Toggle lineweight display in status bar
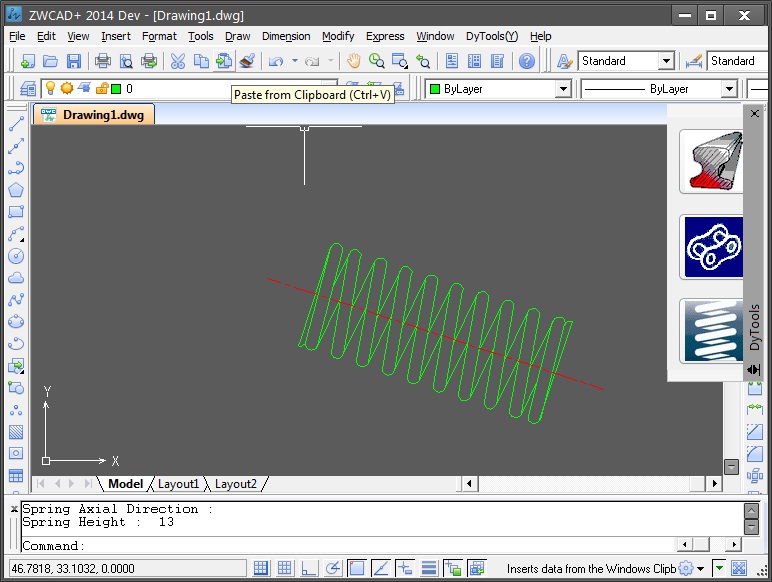Image resolution: width=772 pixels, height=582 pixels. click(429, 569)
